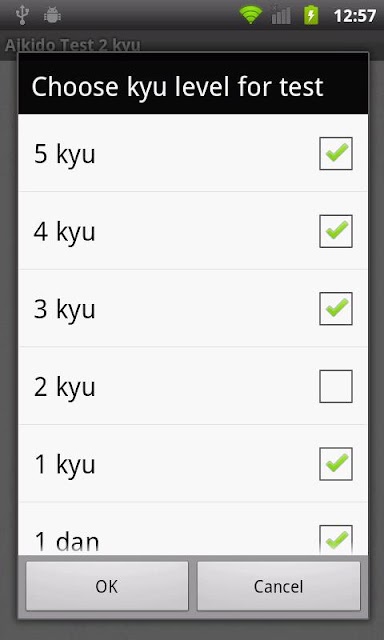The image size is (384, 640).
Task: Dismiss dialog with Cancel button
Action: [279, 586]
